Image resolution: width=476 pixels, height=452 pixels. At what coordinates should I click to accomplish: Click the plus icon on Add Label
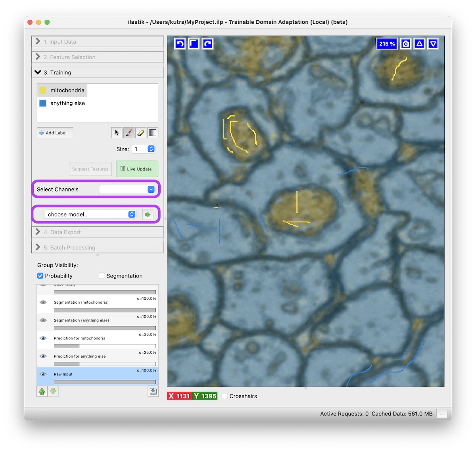coord(41,133)
